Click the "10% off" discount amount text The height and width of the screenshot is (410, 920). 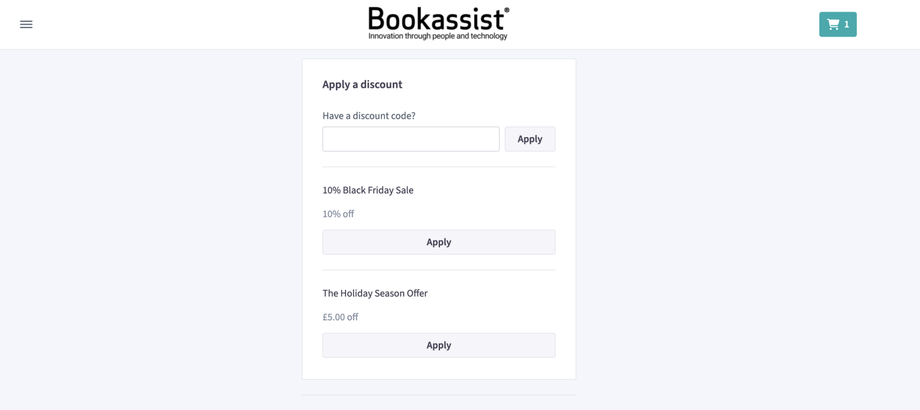338,214
